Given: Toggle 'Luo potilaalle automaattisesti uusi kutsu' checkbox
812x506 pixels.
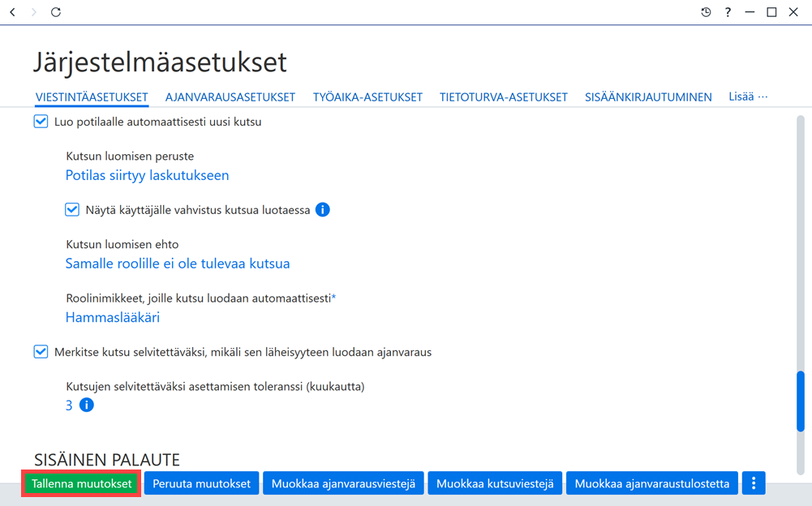Looking at the screenshot, I should click(x=41, y=122).
